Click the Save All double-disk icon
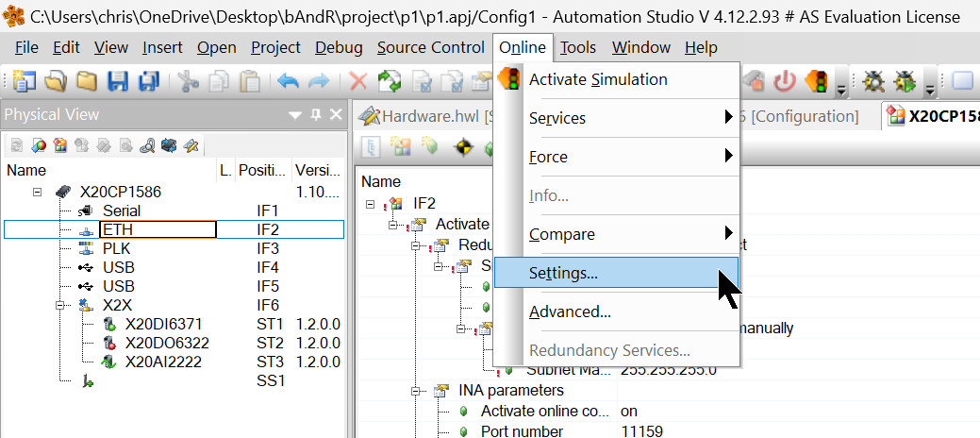The width and height of the screenshot is (980, 438). tap(148, 81)
